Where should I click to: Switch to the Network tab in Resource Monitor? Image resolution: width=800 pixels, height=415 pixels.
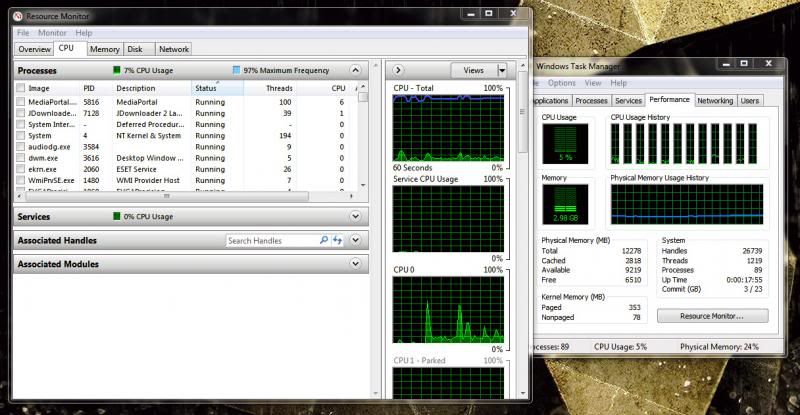pyautogui.click(x=173, y=49)
